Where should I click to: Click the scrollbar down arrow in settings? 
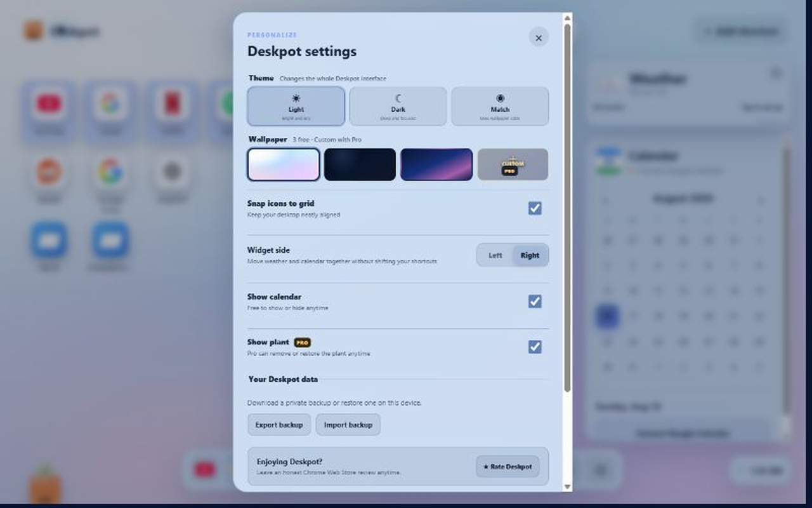pos(567,487)
